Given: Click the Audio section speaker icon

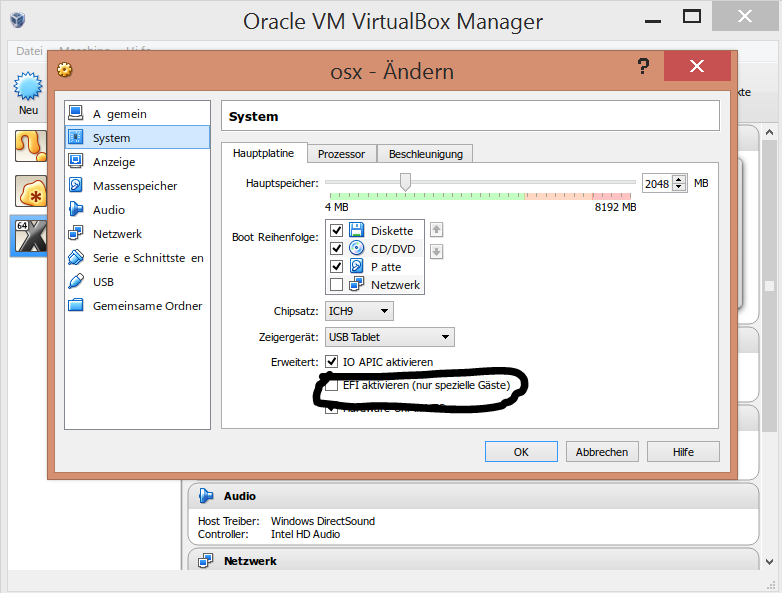Looking at the screenshot, I should (206, 496).
